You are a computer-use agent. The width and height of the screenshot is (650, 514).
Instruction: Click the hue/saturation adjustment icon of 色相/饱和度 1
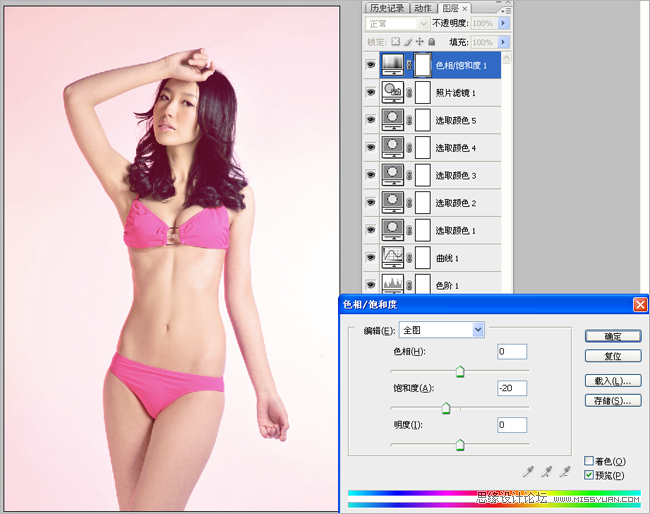[393, 65]
